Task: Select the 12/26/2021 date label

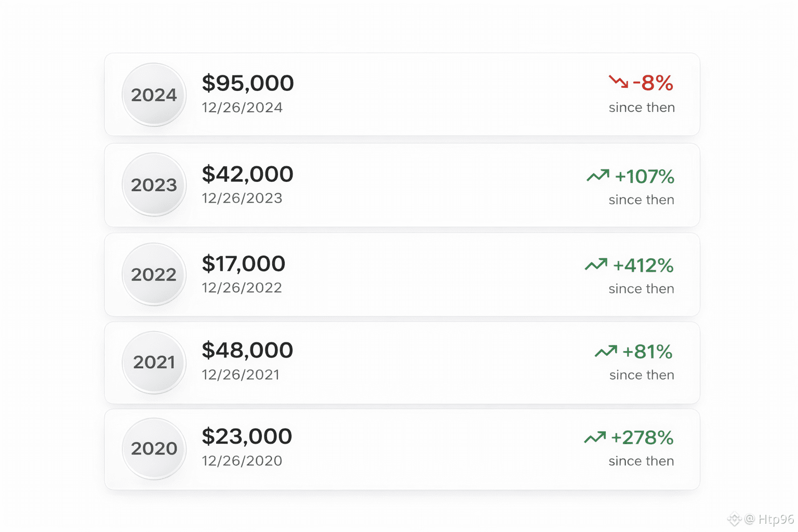Action: click(241, 375)
